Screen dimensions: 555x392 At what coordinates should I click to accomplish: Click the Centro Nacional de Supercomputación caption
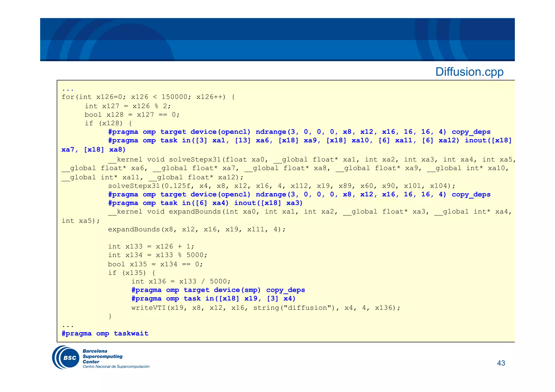116,367
